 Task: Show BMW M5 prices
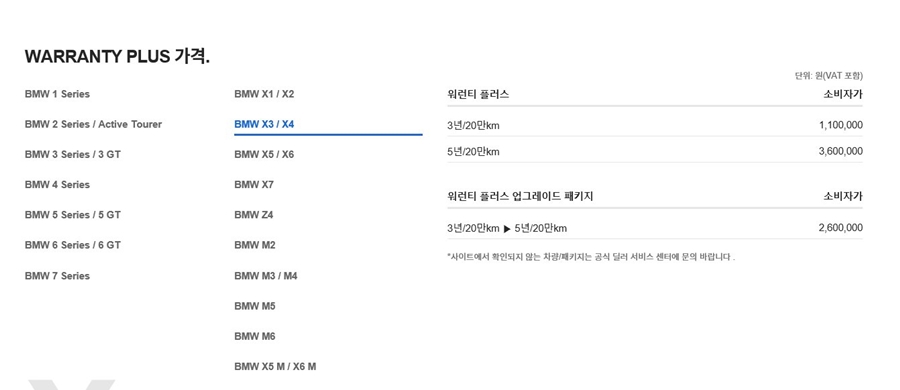[x=255, y=306]
